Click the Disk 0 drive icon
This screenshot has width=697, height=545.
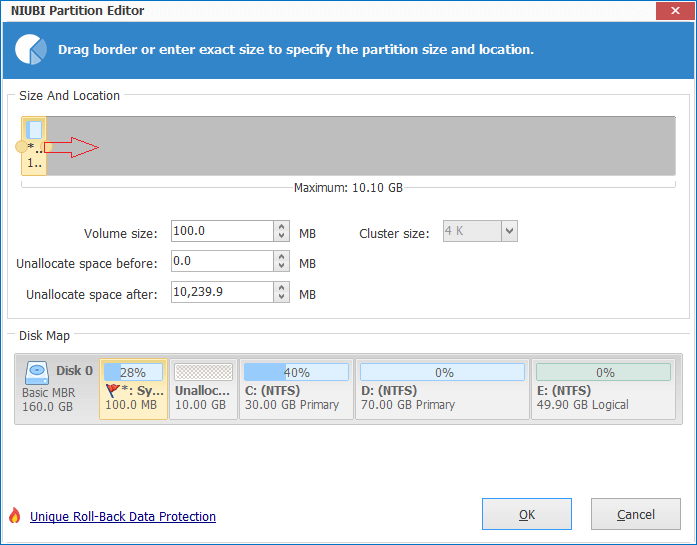[37, 371]
